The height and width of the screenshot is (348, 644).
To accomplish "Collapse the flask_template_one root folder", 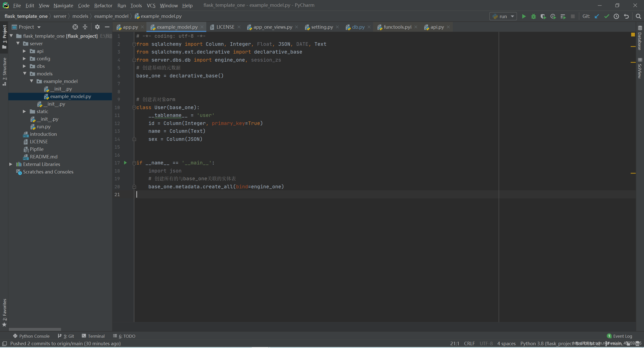I will (x=11, y=36).
